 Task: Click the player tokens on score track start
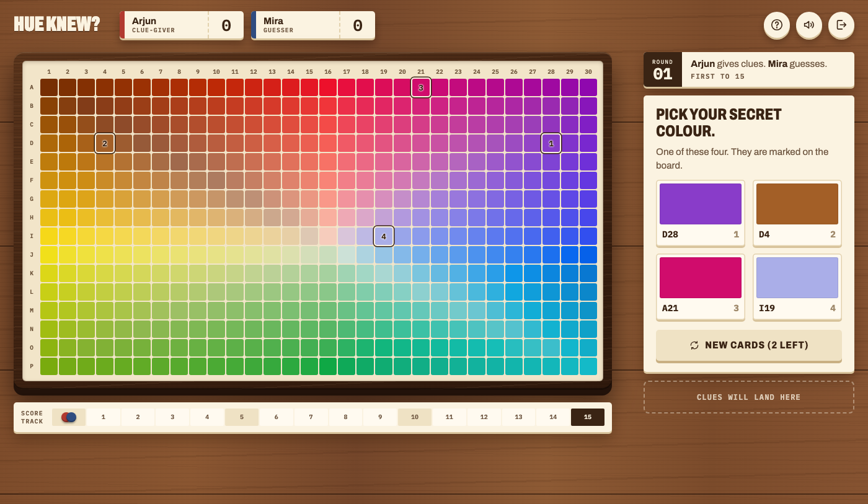click(x=69, y=417)
